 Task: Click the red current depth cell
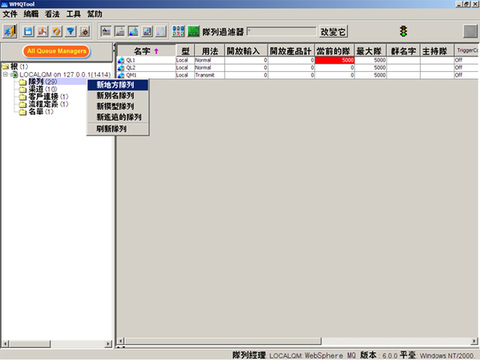point(335,60)
